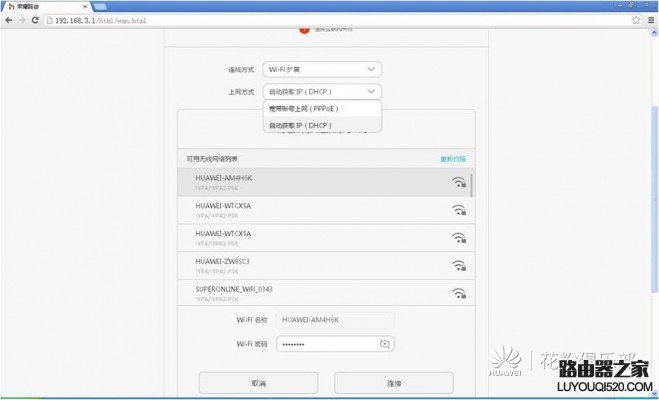Open the Chrome hamburger menu

click(x=651, y=20)
